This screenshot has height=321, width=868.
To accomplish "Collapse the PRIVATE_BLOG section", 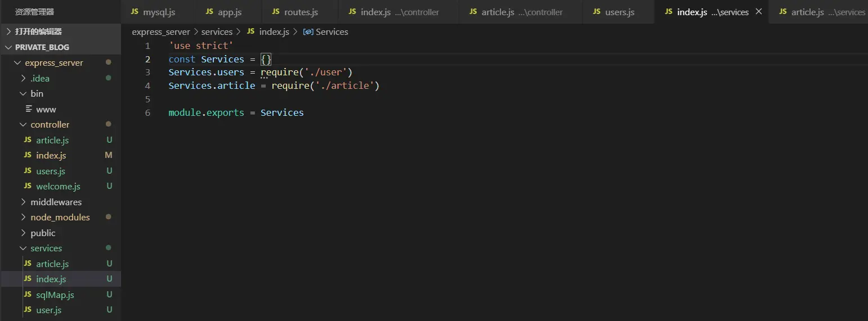I will [x=60, y=47].
